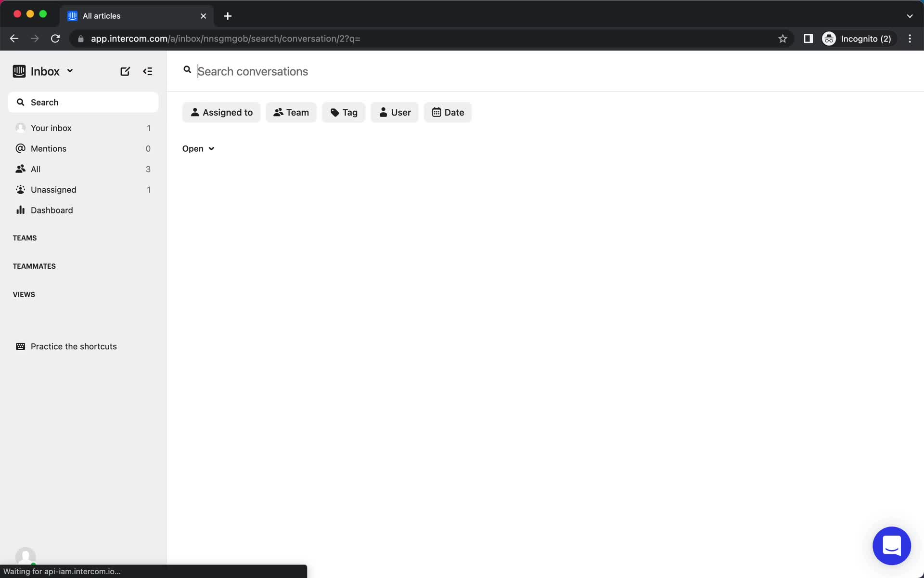Click the Mentions bell icon
This screenshot has width=924, height=578.
[20, 148]
